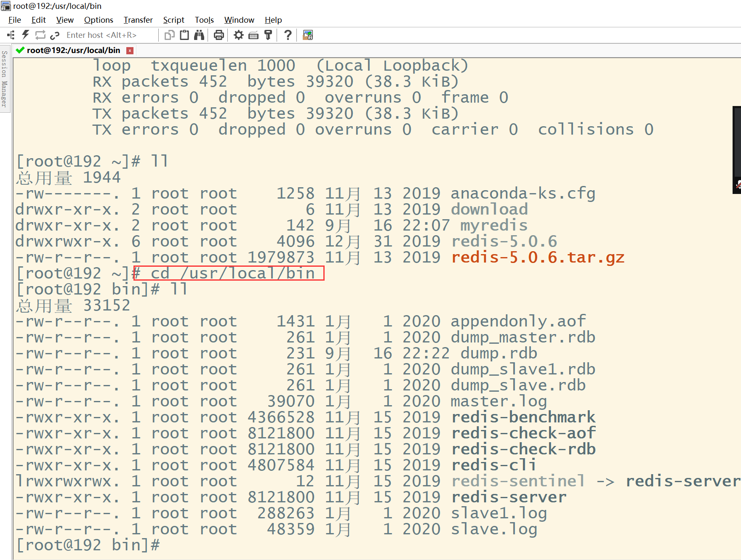The image size is (741, 560).
Task: Select the root@192:/usr/local/bin session tab
Action: point(73,50)
